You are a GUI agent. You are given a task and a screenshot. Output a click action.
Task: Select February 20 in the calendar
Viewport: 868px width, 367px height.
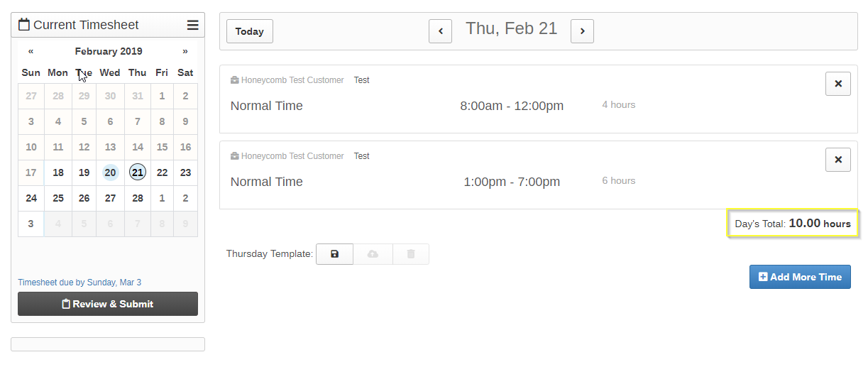tap(110, 172)
